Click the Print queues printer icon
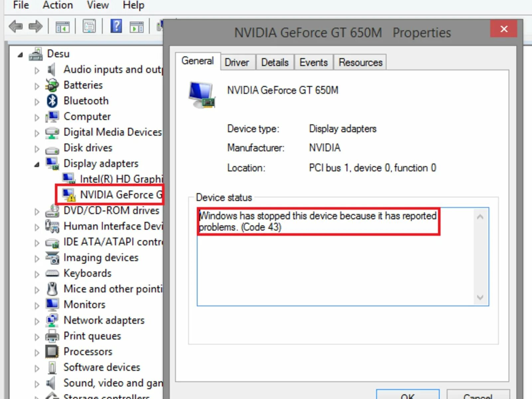 point(52,336)
